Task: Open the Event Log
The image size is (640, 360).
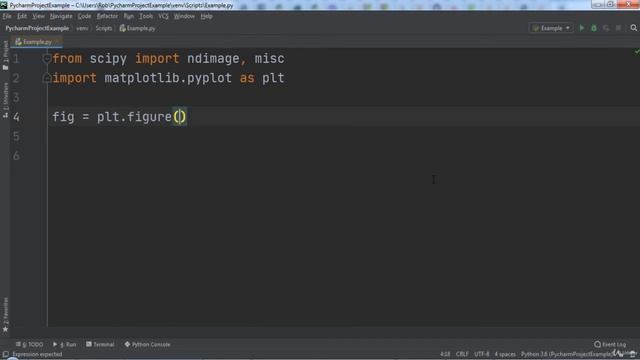Action: tap(610, 344)
